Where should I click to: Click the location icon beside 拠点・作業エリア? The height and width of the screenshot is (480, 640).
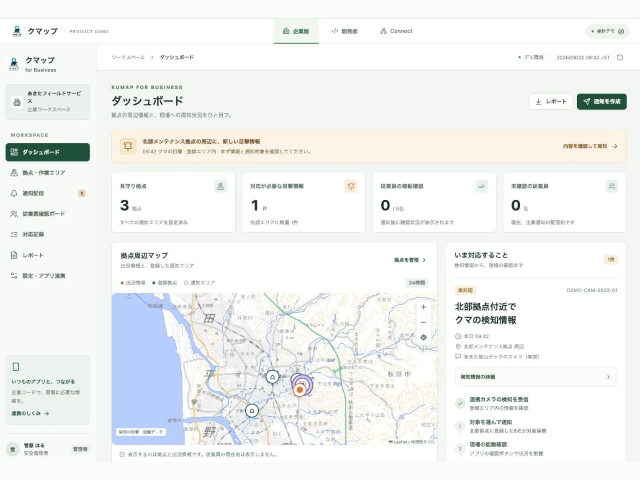click(x=14, y=173)
